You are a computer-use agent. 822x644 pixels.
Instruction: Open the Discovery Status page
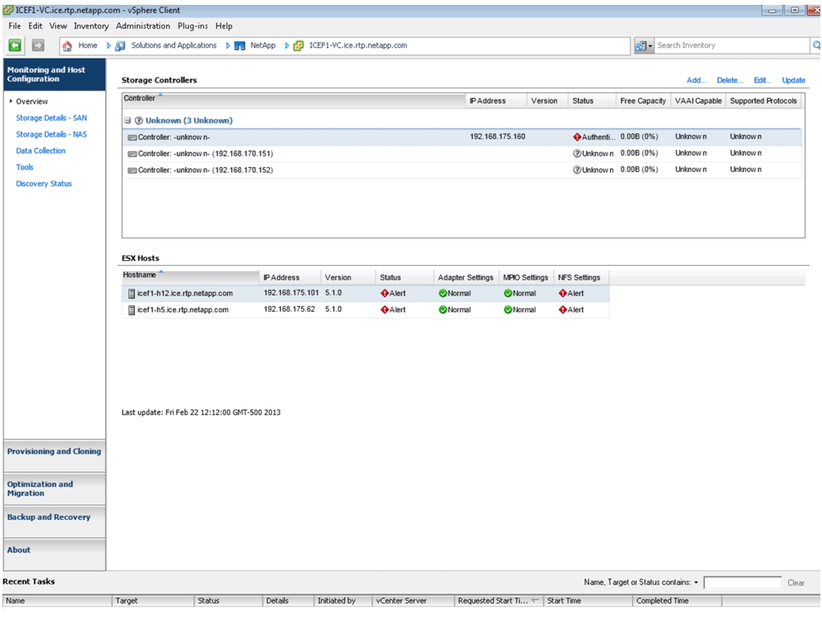point(43,184)
